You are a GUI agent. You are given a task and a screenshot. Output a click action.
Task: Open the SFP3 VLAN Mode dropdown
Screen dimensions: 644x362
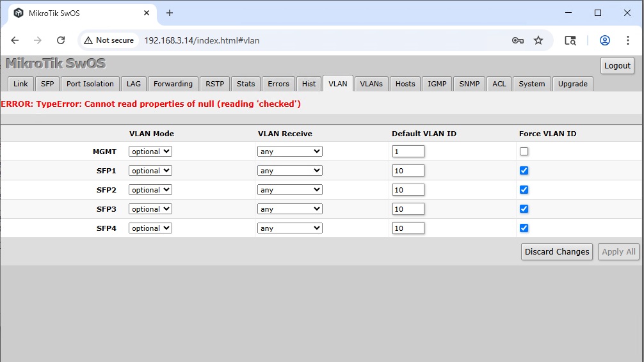(x=150, y=209)
